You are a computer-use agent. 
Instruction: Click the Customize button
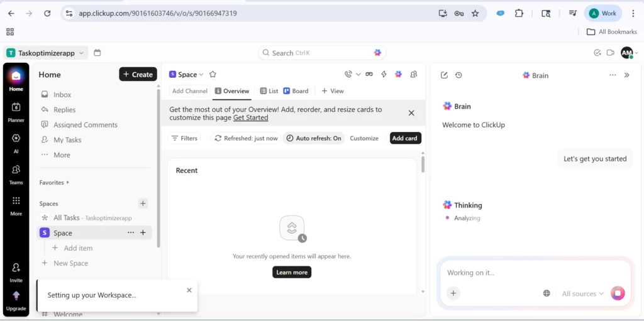(364, 138)
